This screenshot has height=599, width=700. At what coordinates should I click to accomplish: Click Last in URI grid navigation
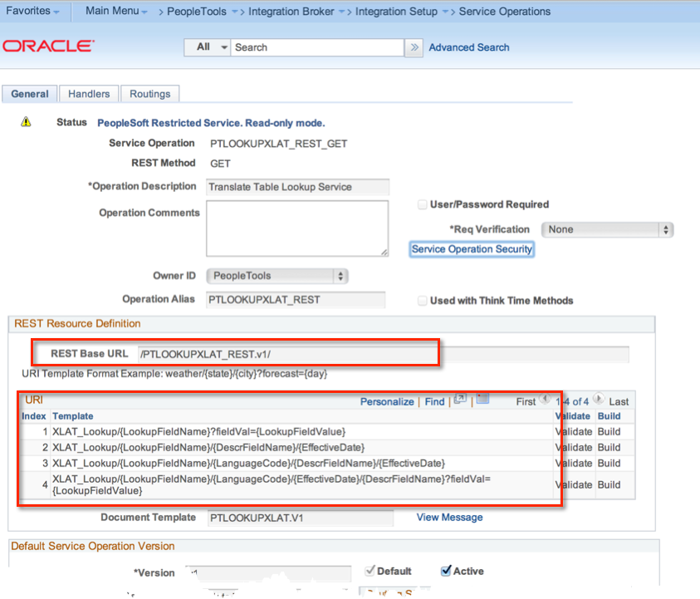[x=619, y=401]
